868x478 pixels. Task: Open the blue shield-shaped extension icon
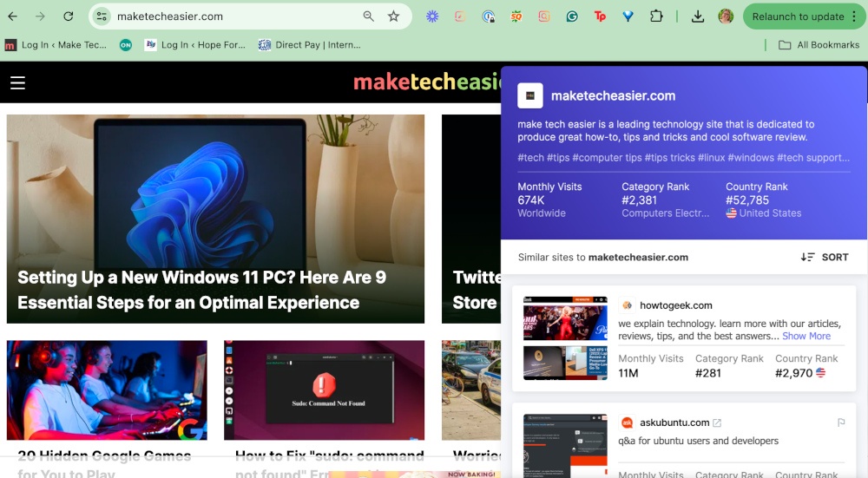[x=628, y=16]
